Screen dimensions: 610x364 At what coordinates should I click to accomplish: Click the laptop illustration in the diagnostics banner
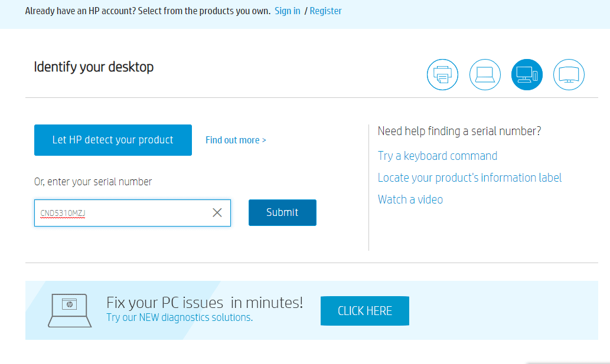[x=70, y=310]
